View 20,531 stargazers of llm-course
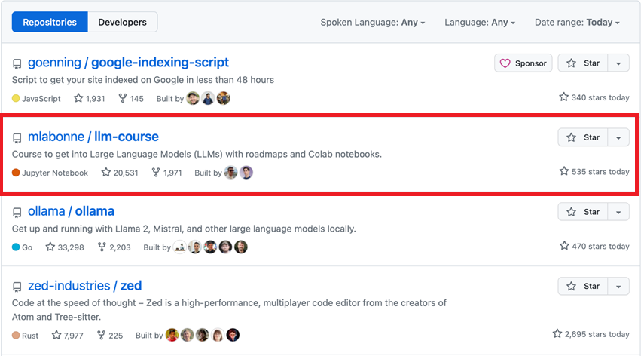644x356 pixels. (x=120, y=173)
